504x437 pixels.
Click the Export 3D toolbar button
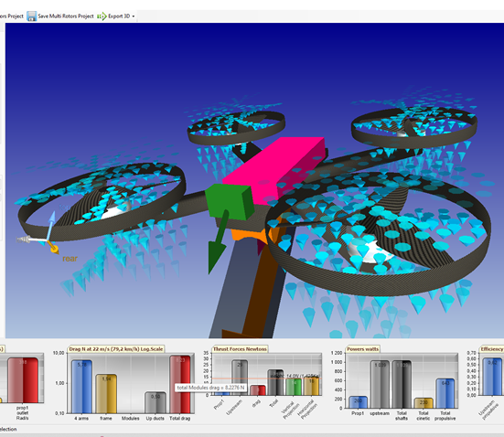point(113,16)
